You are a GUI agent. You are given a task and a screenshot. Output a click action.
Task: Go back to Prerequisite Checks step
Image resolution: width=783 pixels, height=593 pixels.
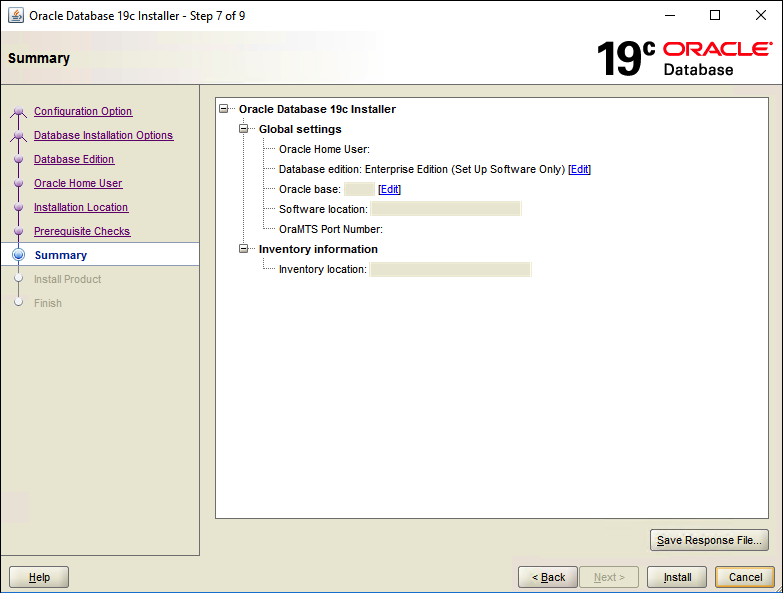pos(82,231)
